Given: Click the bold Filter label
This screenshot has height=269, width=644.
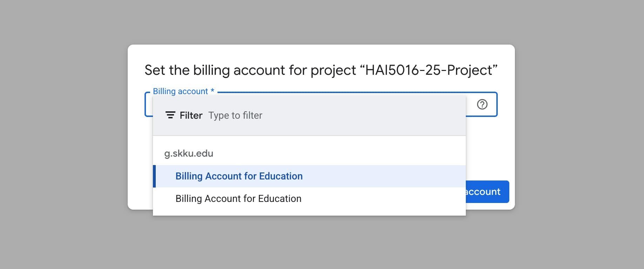Looking at the screenshot, I should click(191, 116).
